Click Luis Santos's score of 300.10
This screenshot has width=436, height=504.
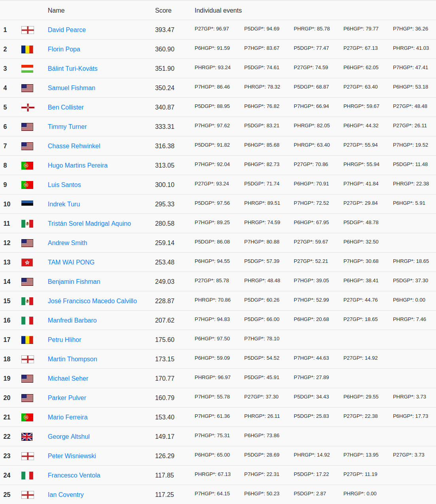(x=165, y=185)
